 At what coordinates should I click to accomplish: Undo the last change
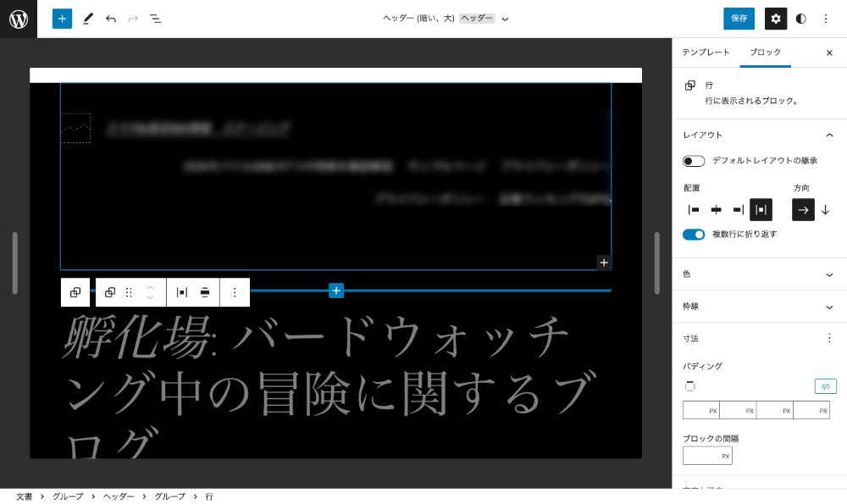coord(111,19)
